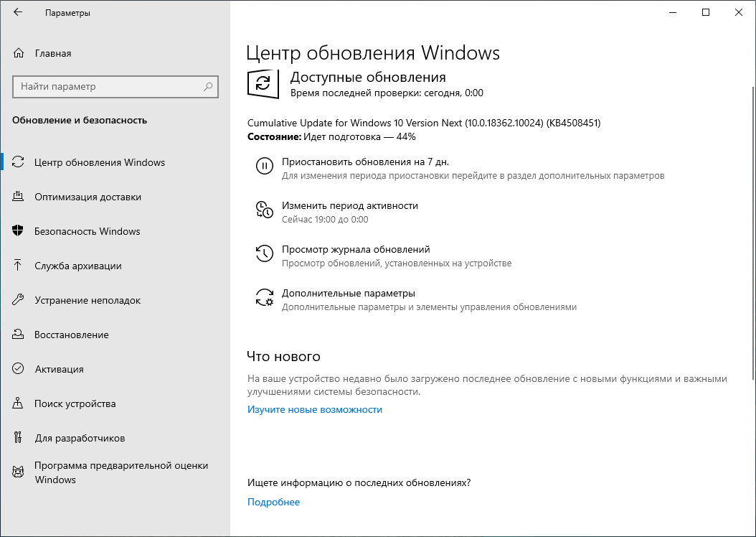Open Для разработчиков options
The image size is (756, 537).
tap(79, 438)
